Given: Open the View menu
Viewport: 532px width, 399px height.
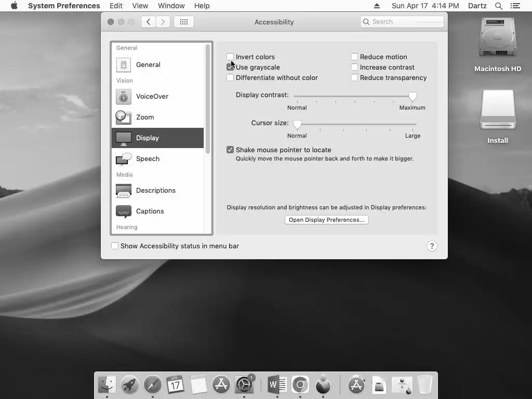Looking at the screenshot, I should click(140, 6).
